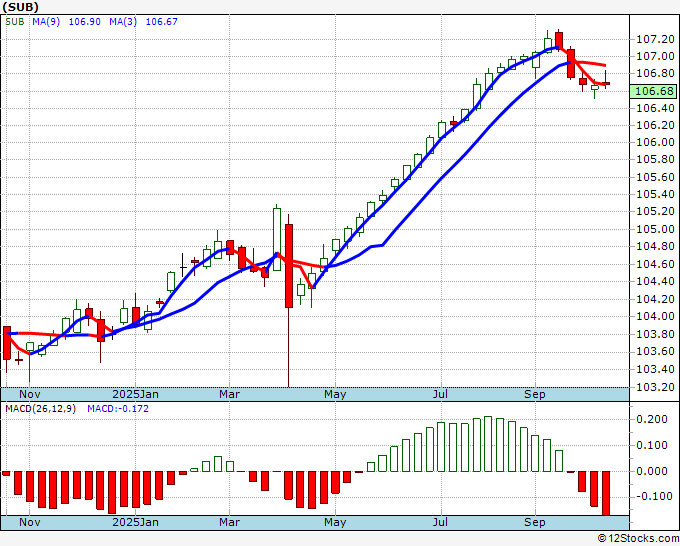Click the 0.200 MACD axis label

[x=652, y=419]
